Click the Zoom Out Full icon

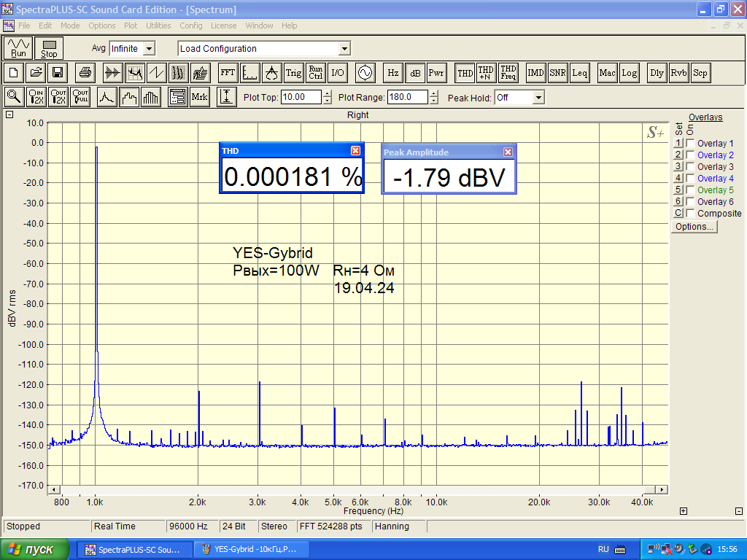pos(80,97)
